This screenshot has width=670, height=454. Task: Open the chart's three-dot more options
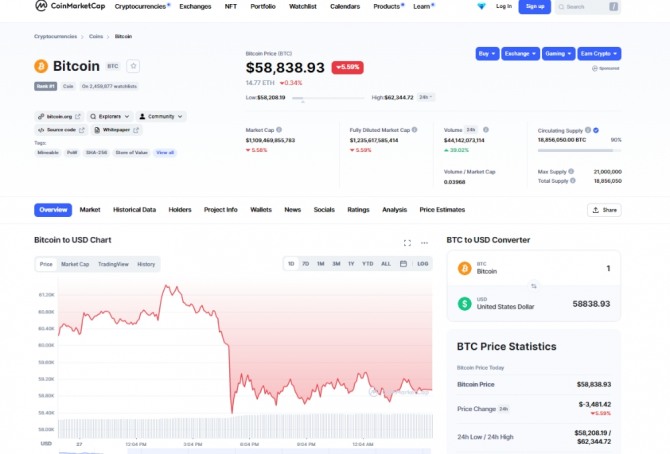pyautogui.click(x=425, y=243)
